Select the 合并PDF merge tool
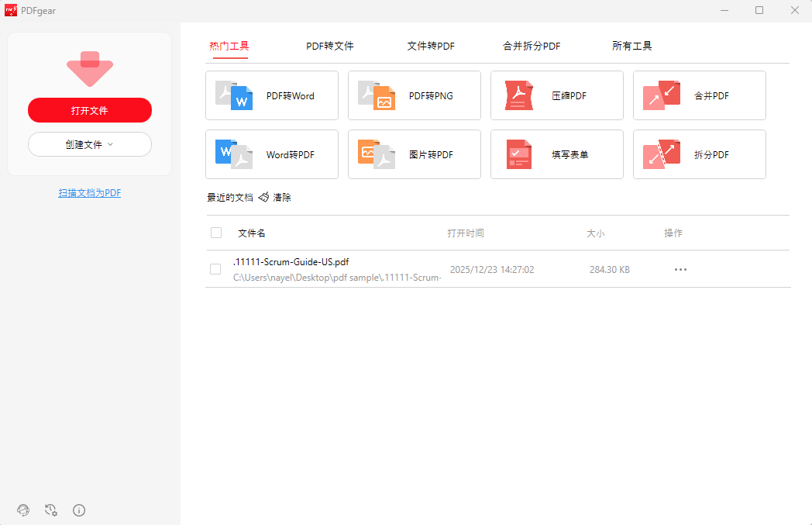 tap(699, 95)
